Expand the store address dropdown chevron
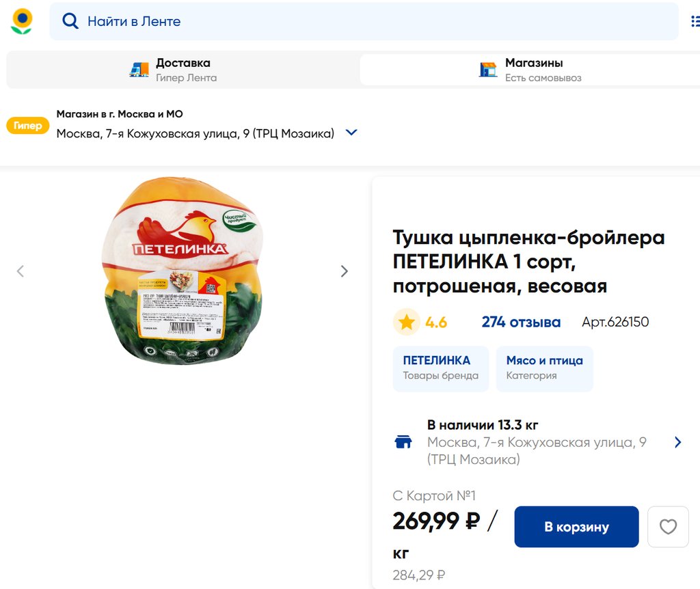 pos(351,133)
